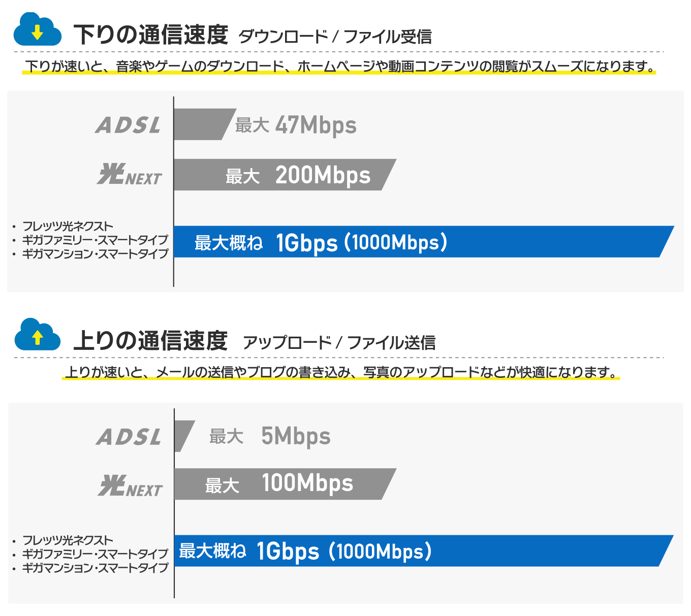Click the 下りの通信速度 heading
Viewport: 691px width, 616px height.
[x=151, y=35]
